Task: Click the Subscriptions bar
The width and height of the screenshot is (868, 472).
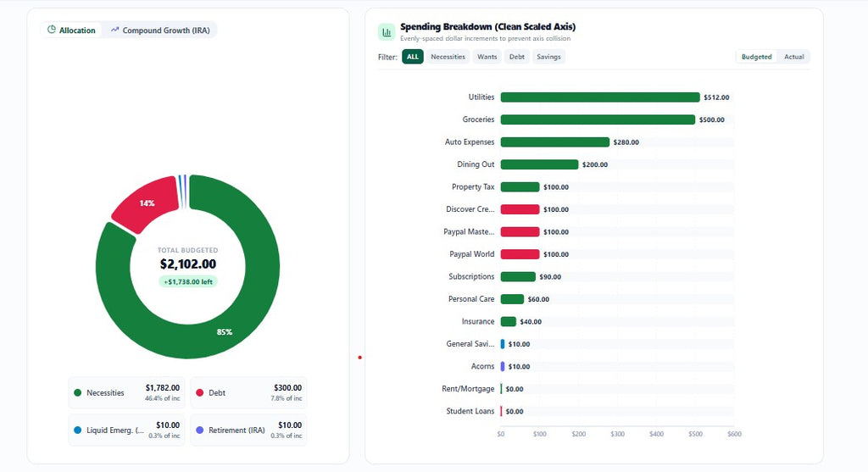Action: pyautogui.click(x=518, y=276)
